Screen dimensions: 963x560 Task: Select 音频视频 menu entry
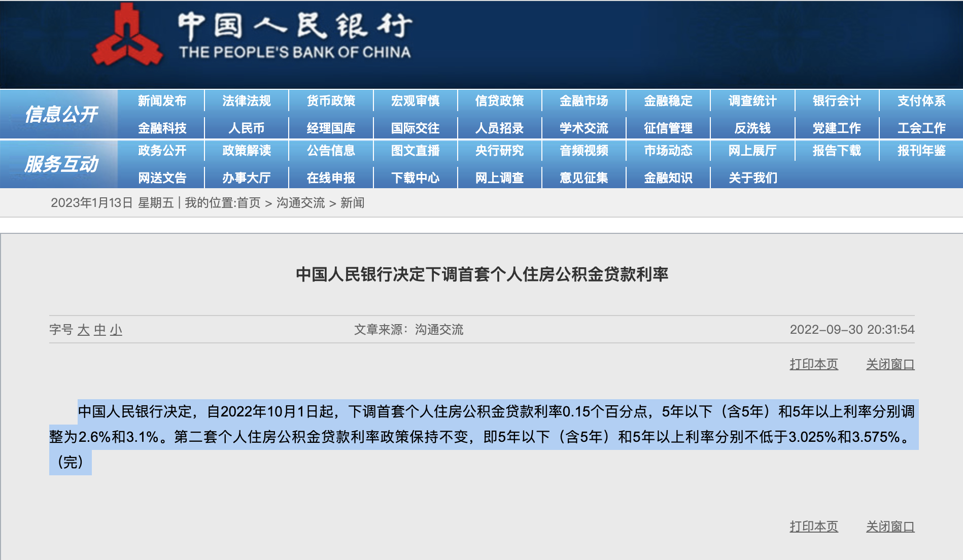tap(583, 151)
